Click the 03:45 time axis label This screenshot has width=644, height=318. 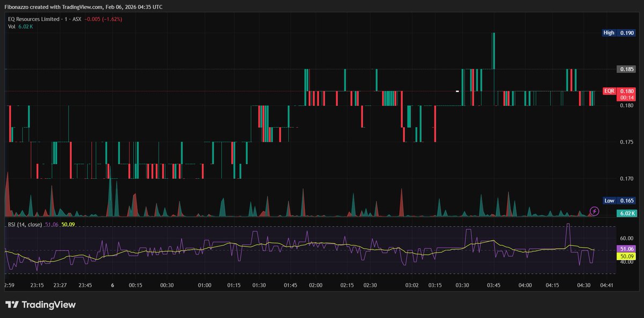click(493, 285)
